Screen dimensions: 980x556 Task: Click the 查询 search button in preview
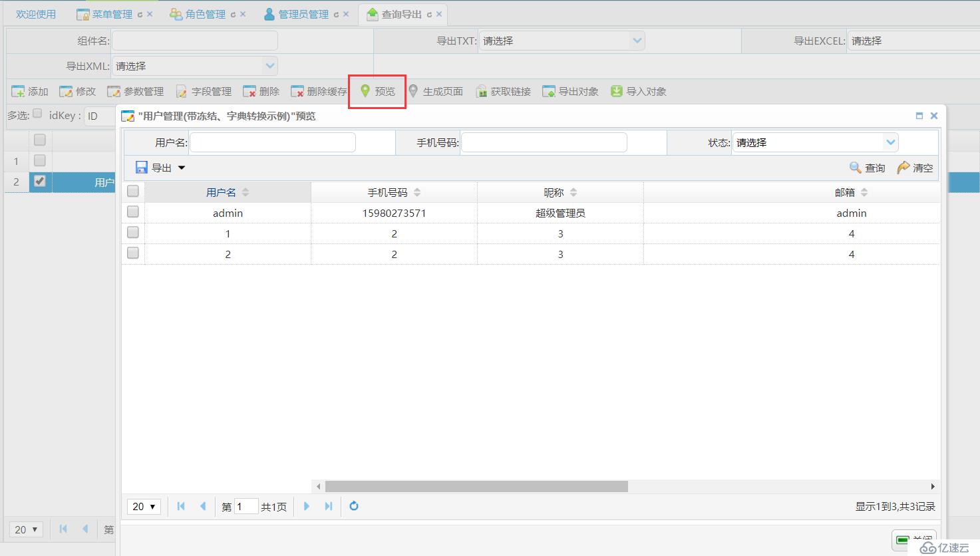868,168
